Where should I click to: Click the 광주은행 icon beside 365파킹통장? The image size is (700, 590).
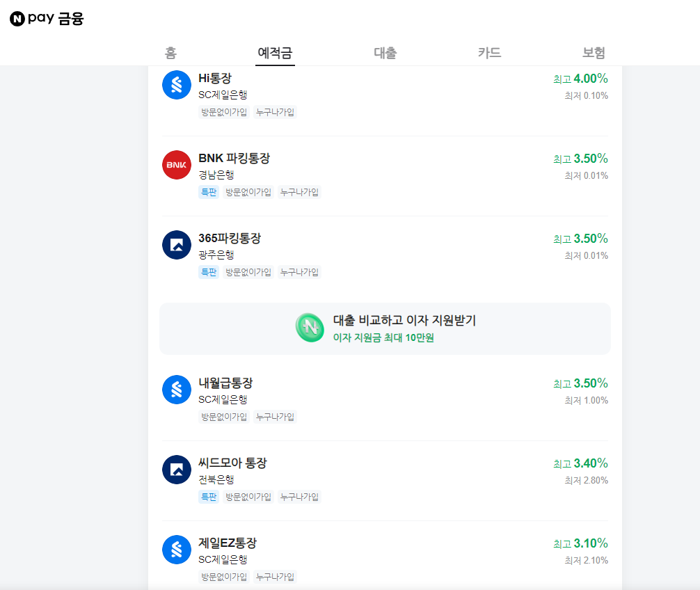coord(177,245)
